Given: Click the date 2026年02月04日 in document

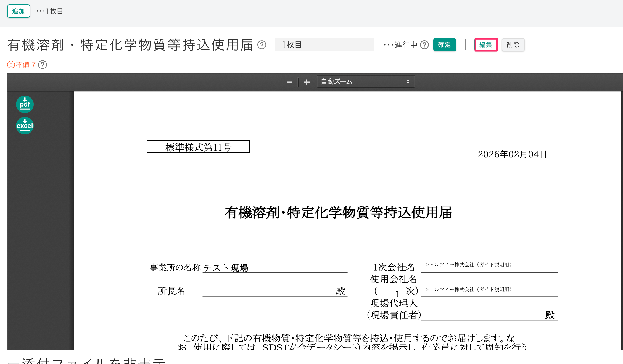Looking at the screenshot, I should [512, 154].
